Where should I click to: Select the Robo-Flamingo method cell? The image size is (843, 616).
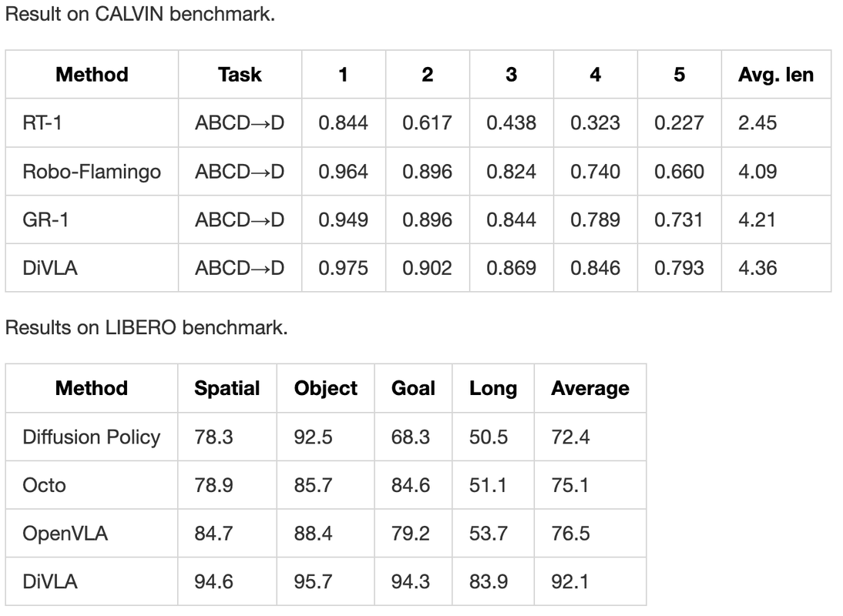pyautogui.click(x=92, y=171)
